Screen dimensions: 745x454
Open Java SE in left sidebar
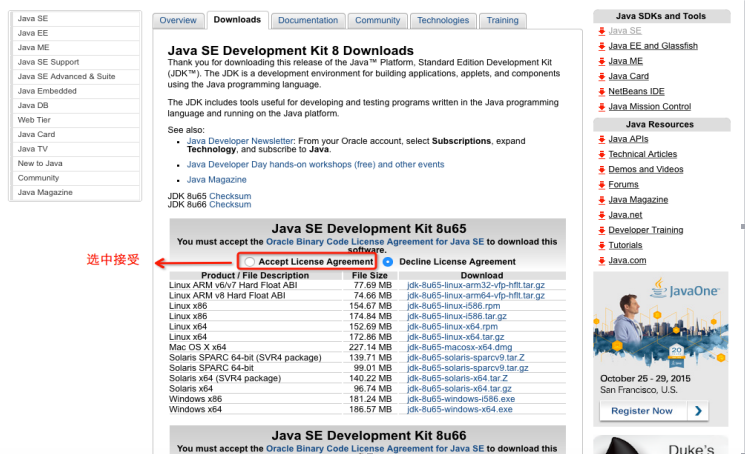pyautogui.click(x=76, y=19)
